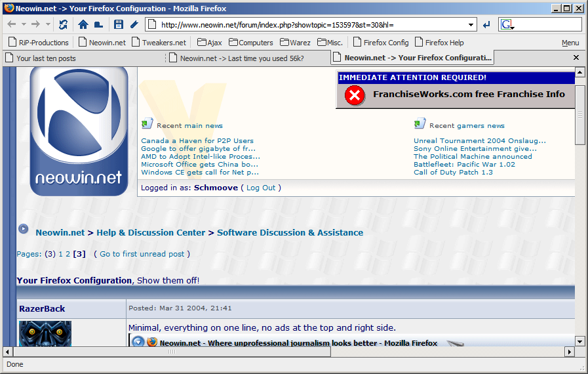Expand the address bar URL dropdown
588x374 pixels.
click(471, 25)
